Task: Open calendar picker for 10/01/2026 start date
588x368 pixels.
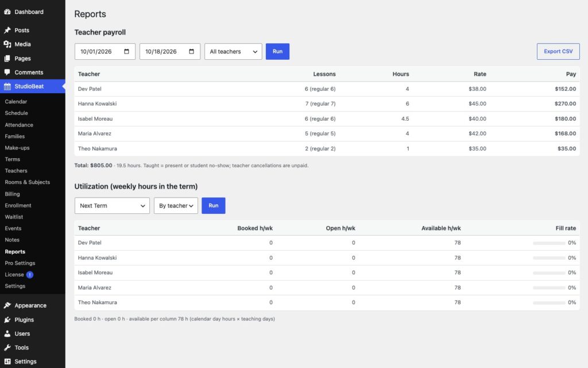Action: pos(127,51)
